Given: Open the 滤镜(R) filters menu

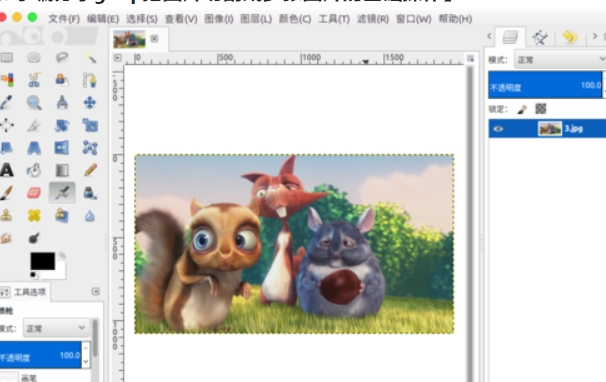Looking at the screenshot, I should tap(373, 19).
